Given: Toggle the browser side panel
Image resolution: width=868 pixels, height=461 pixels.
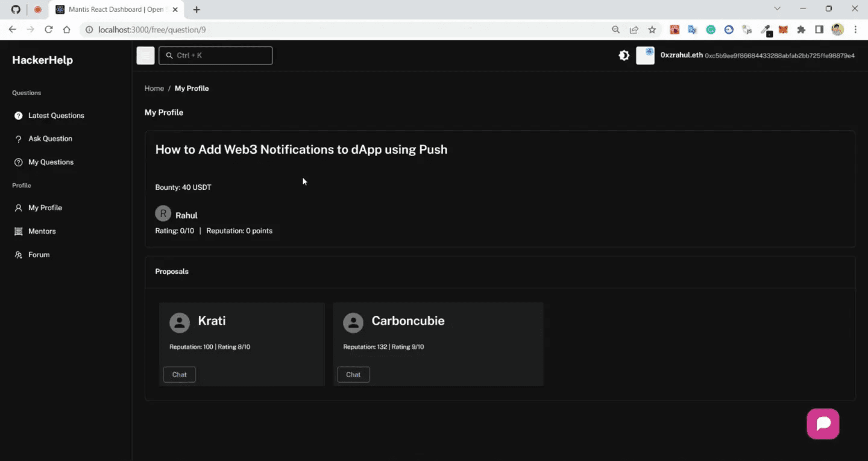Looking at the screenshot, I should (x=819, y=30).
